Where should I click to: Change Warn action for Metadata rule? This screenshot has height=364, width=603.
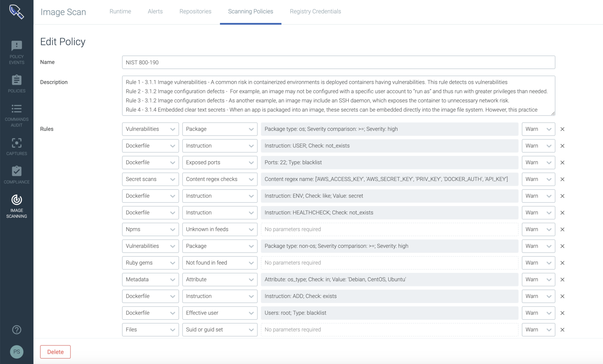[x=538, y=279]
